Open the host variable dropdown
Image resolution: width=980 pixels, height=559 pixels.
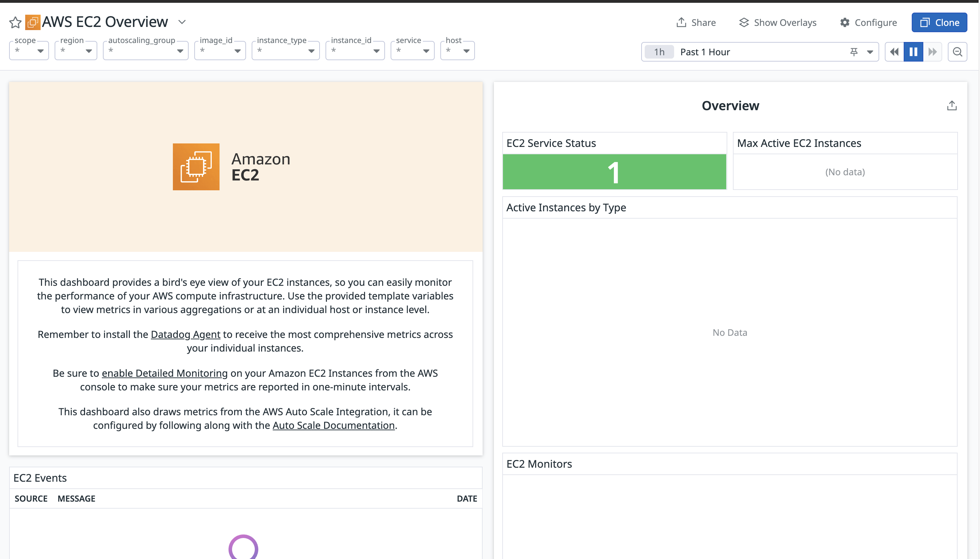[x=457, y=51]
